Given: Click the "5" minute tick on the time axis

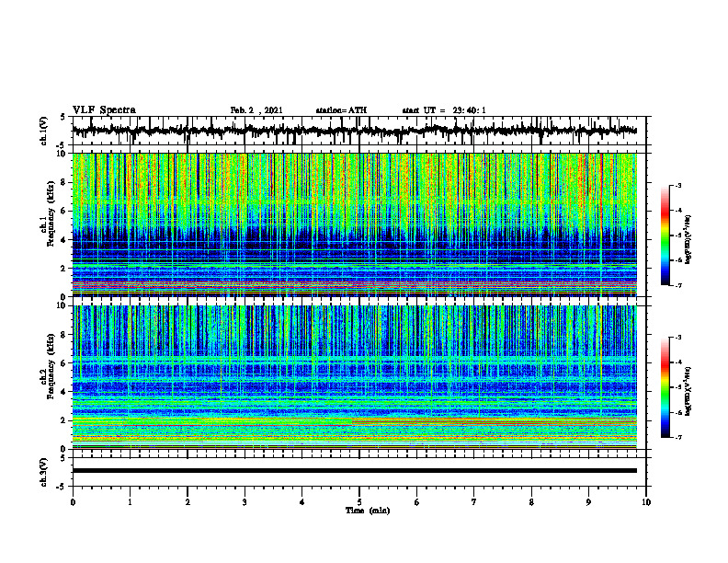Looking at the screenshot, I should [x=359, y=502].
